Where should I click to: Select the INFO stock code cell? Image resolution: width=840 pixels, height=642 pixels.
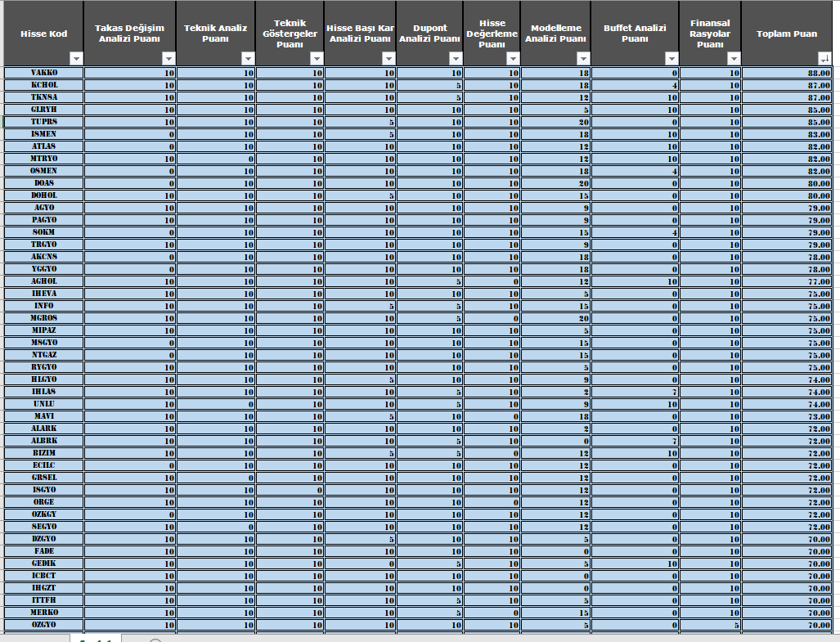click(x=44, y=306)
